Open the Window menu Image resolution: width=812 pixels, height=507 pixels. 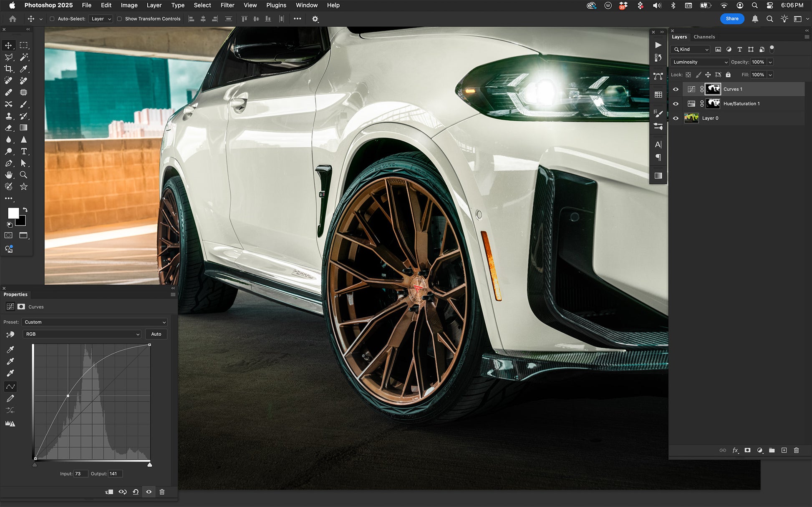(x=307, y=5)
